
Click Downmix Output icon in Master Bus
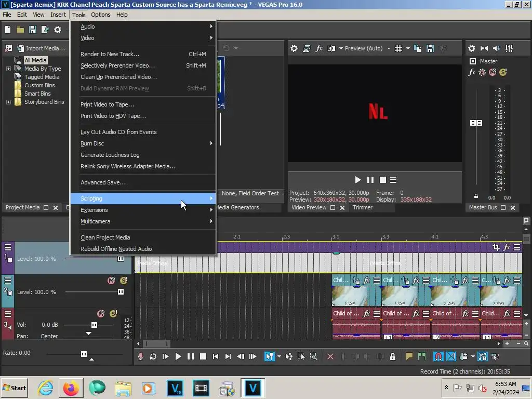click(484, 48)
